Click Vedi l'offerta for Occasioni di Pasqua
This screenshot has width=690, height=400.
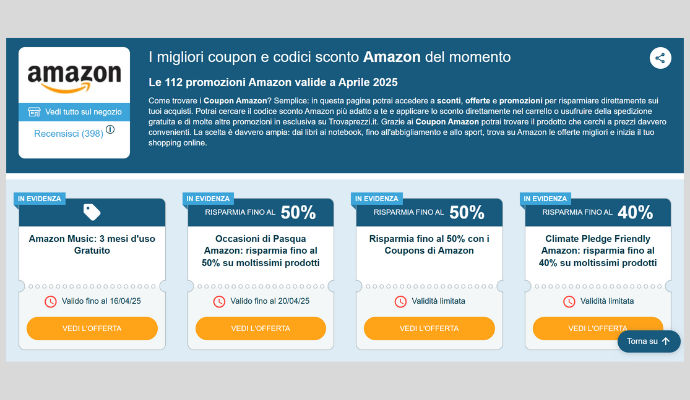[260, 328]
